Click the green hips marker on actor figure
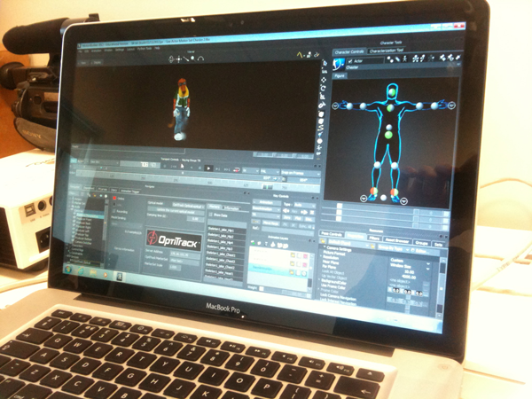The width and height of the screenshot is (532, 399). [x=388, y=135]
